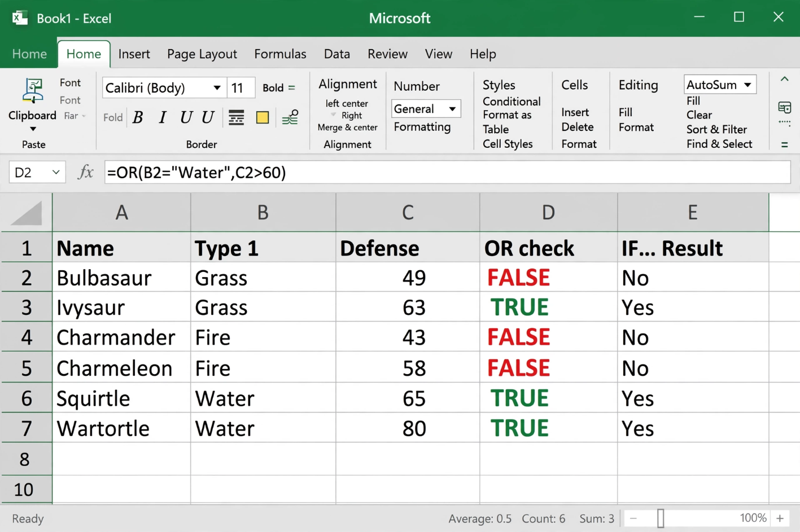Click the Paste clipboard icon

point(33,91)
